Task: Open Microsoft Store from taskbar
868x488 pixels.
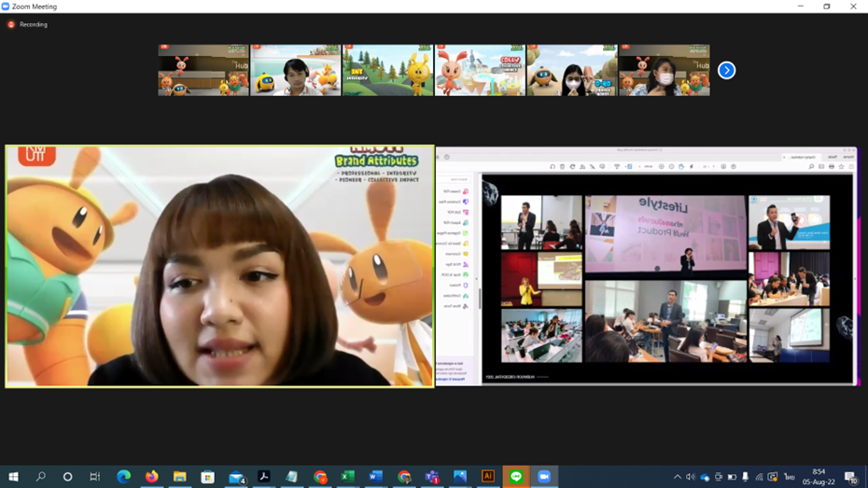Action: click(x=207, y=477)
